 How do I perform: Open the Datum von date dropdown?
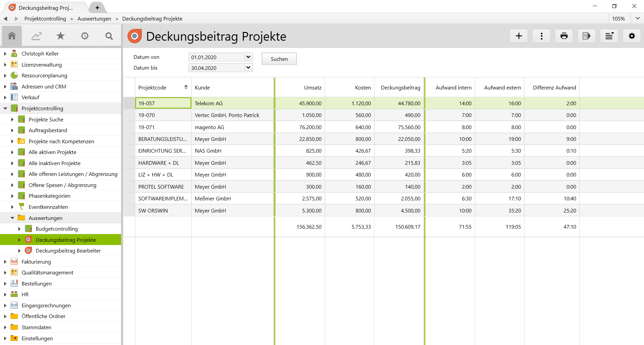coord(248,57)
